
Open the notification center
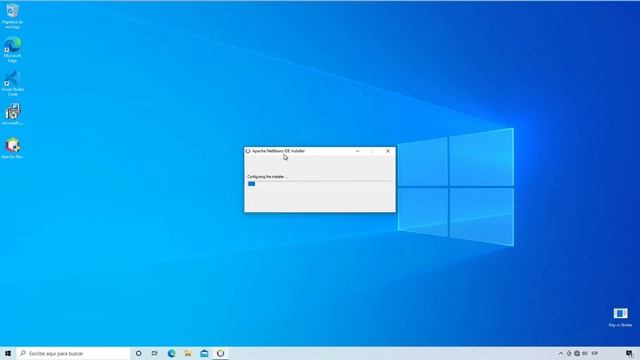629,354
